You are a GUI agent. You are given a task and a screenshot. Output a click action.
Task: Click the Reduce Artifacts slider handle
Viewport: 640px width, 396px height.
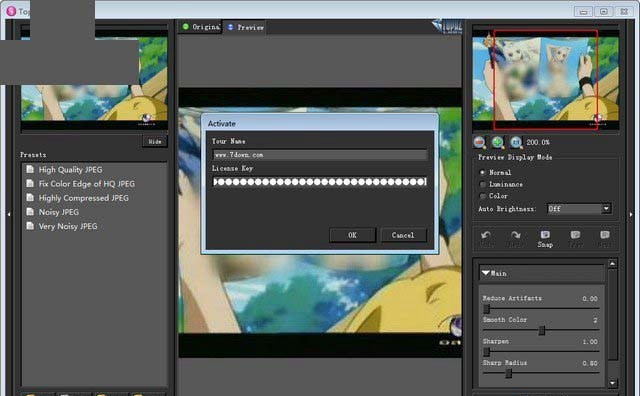[487, 309]
